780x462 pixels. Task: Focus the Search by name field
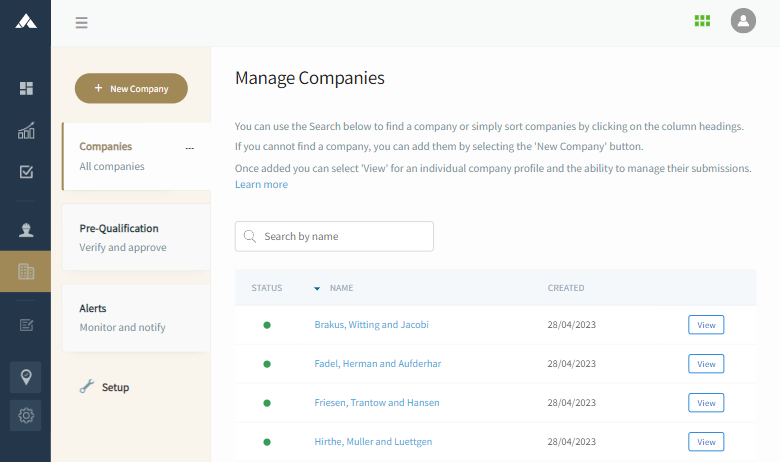[334, 236]
